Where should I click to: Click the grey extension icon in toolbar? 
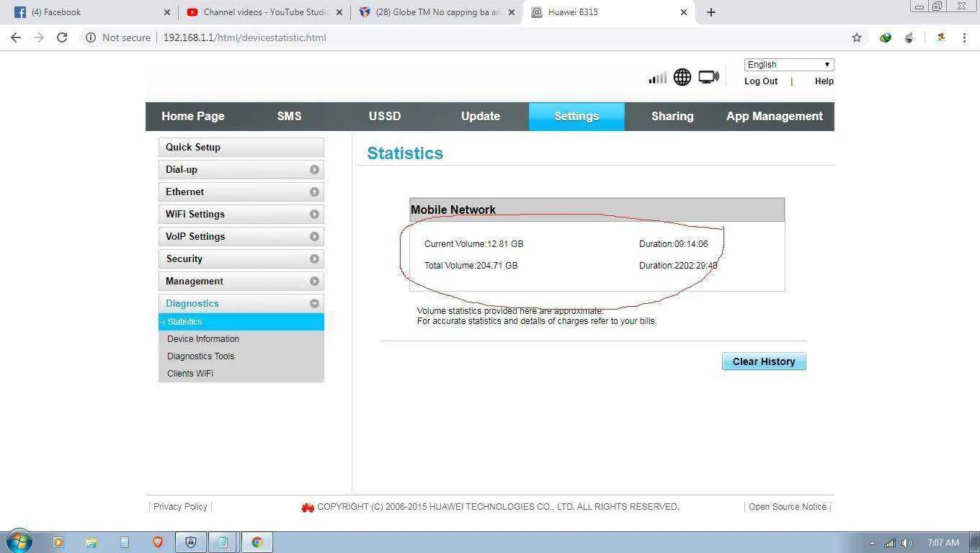pos(909,37)
